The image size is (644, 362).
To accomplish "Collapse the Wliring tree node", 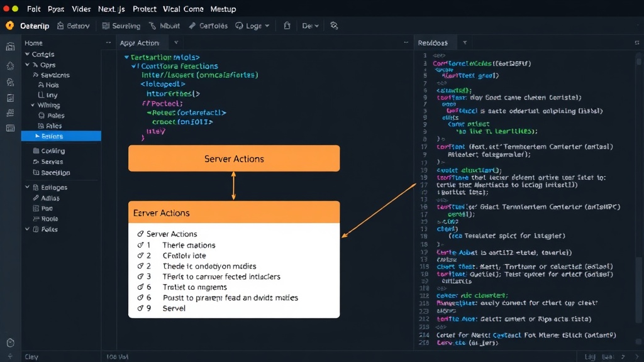I will (33, 106).
